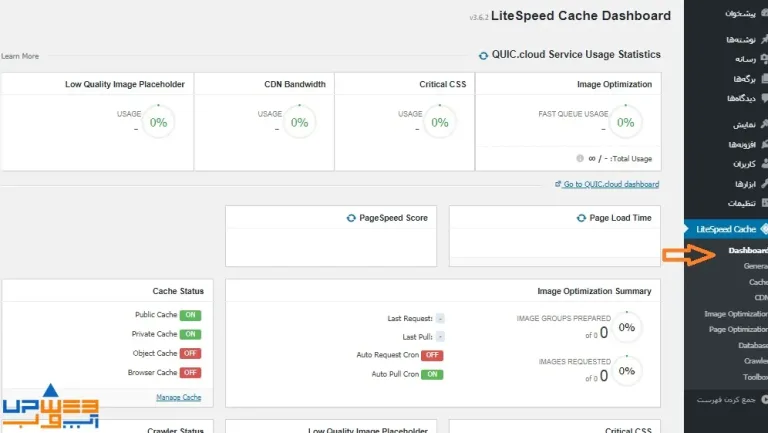Image resolution: width=768 pixels, height=433 pixels.
Task: Click the CDN Bandwidth usage 0% gauge
Action: [x=299, y=122]
